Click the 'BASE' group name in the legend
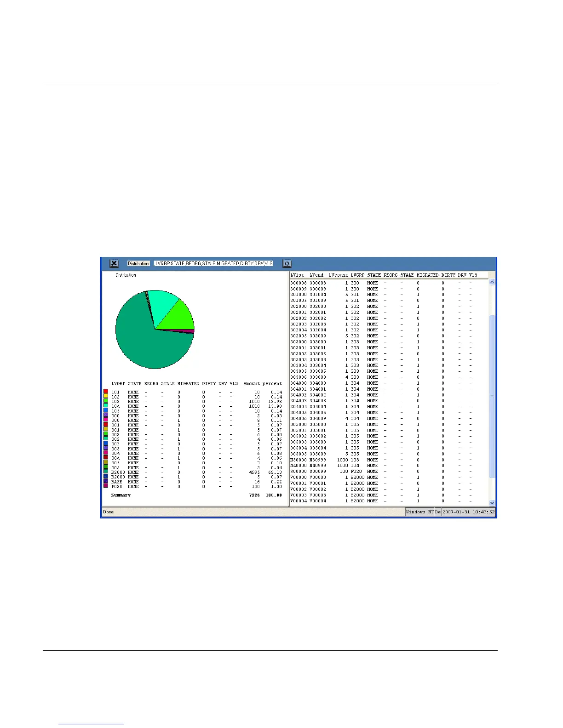This screenshot has width=563, height=728. pyautogui.click(x=117, y=482)
